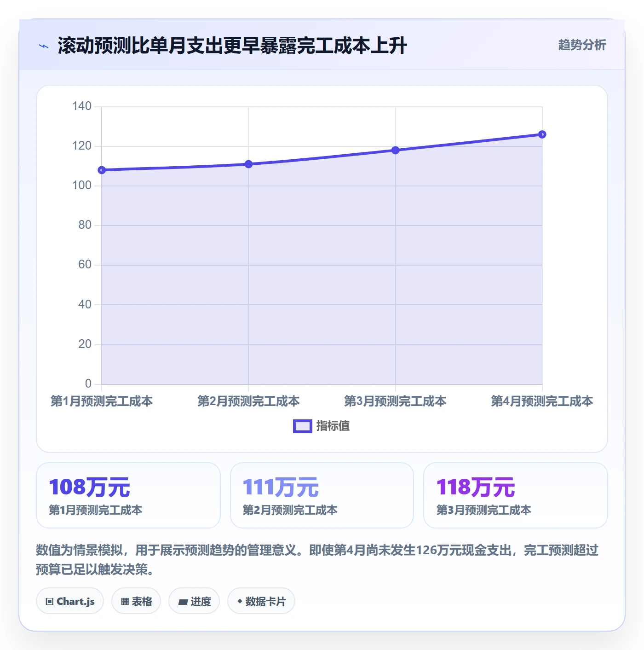Image resolution: width=644 pixels, height=650 pixels.
Task: Click the 进度 tag chip
Action: [x=194, y=601]
